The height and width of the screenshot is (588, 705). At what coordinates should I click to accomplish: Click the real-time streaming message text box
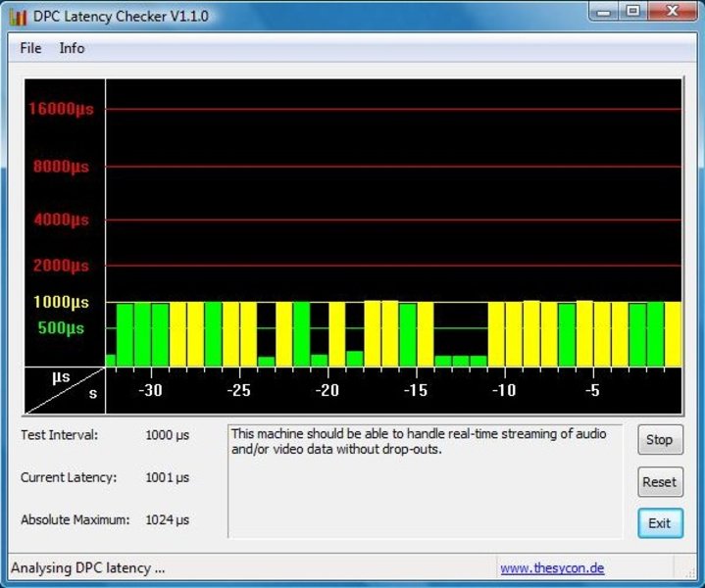(426, 481)
